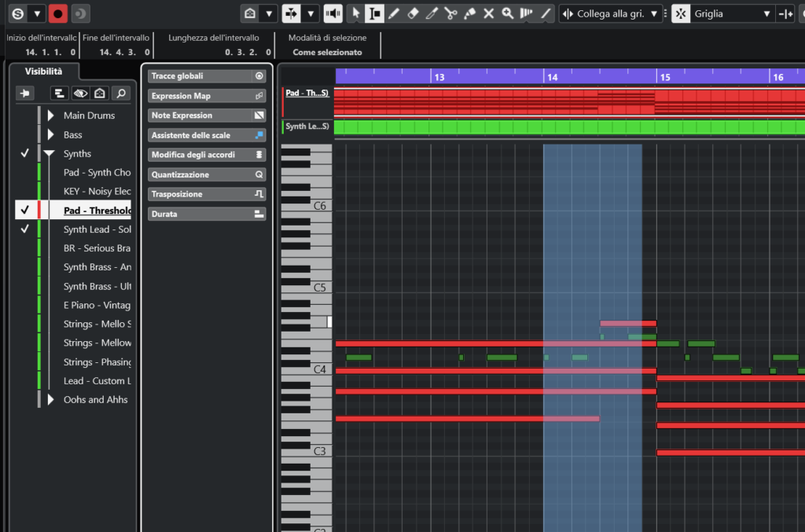Image resolution: width=805 pixels, height=532 pixels.
Task: Open the Durata section
Action: click(x=207, y=214)
